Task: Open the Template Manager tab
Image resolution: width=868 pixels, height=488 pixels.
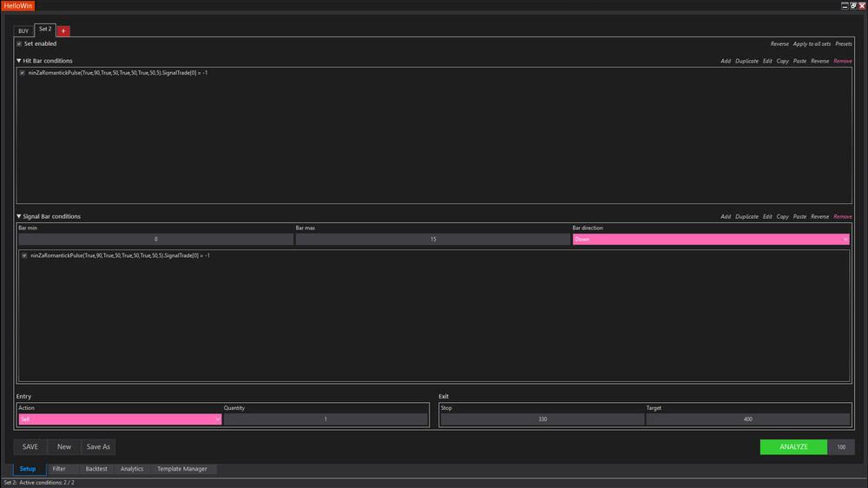Action: click(181, 469)
